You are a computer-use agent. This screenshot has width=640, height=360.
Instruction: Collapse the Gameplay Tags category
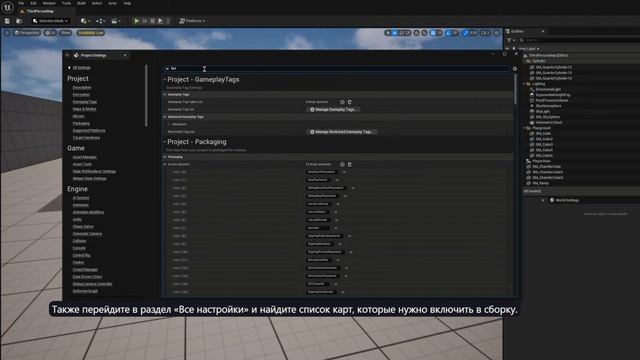[x=165, y=95]
